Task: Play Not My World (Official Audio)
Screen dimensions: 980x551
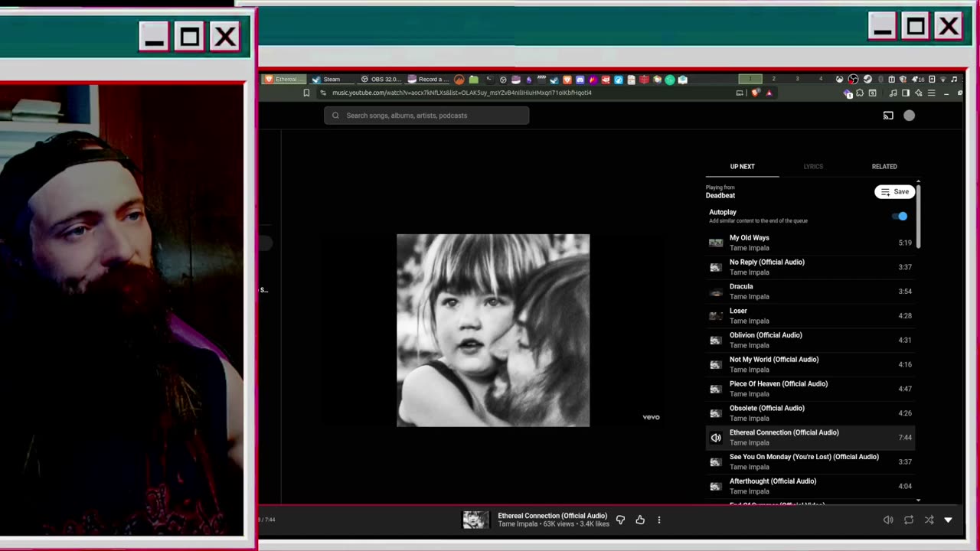Action: point(810,364)
